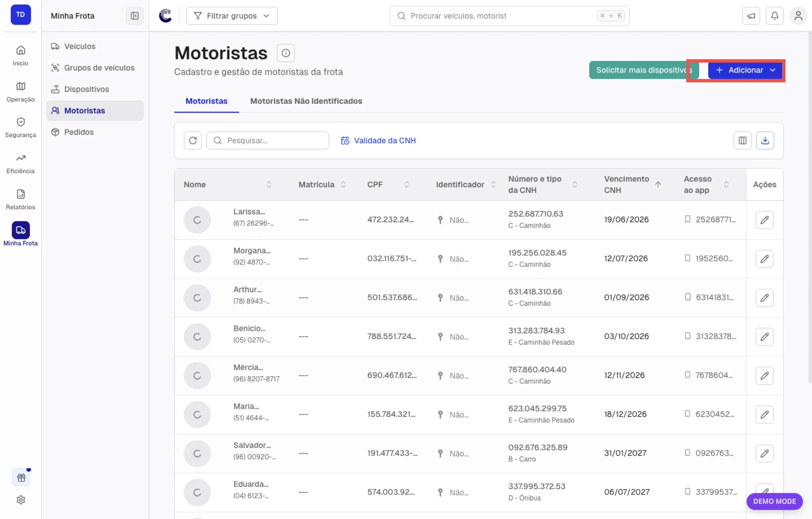Sort by Número e tipo da CNH
This screenshot has width=812, height=519.
click(x=574, y=184)
